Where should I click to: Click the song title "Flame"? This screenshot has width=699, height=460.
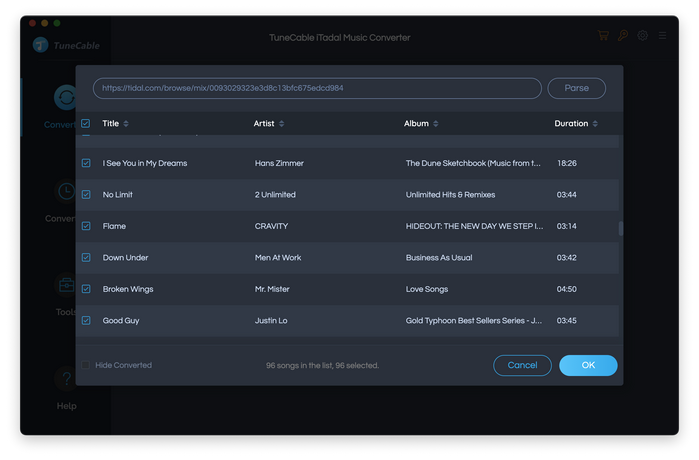tap(114, 226)
